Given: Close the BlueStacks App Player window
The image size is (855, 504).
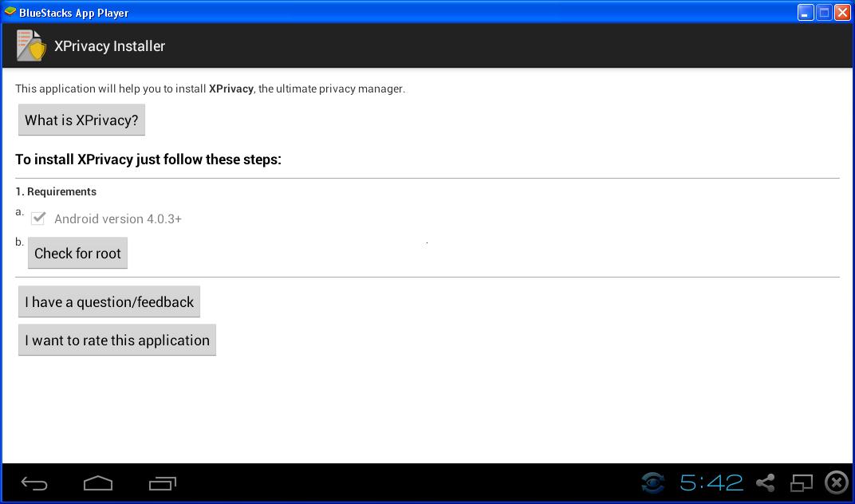Looking at the screenshot, I should [x=843, y=12].
